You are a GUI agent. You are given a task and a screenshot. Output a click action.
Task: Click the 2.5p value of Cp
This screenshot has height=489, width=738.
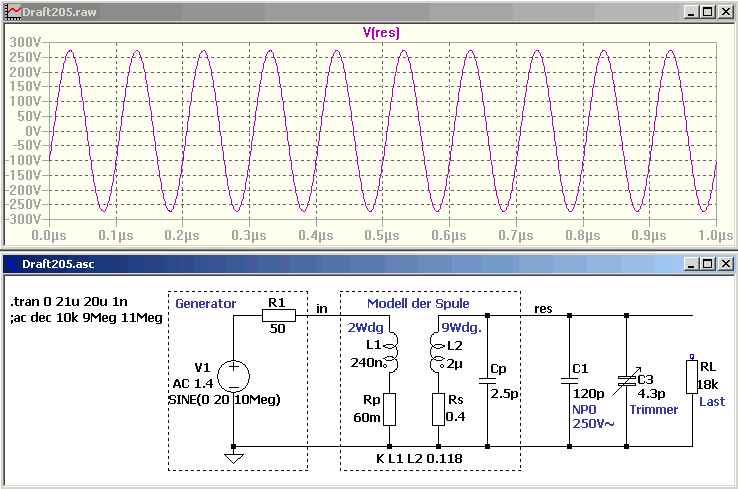coord(504,393)
